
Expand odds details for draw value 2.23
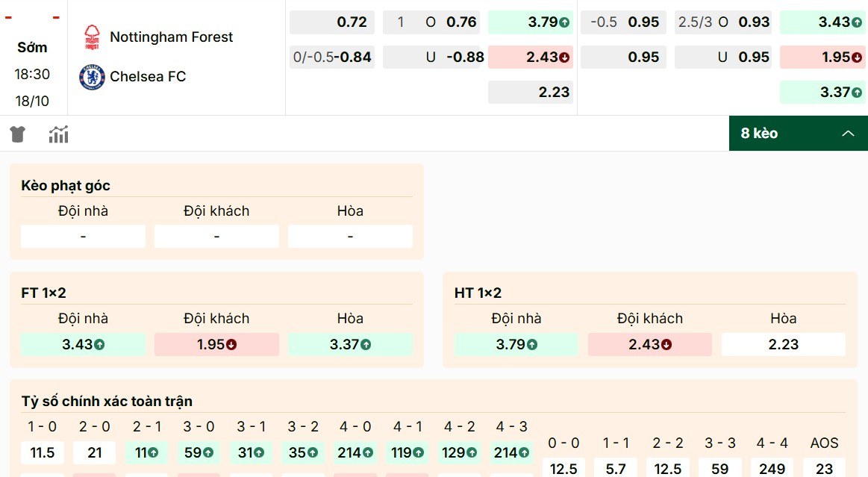click(530, 92)
